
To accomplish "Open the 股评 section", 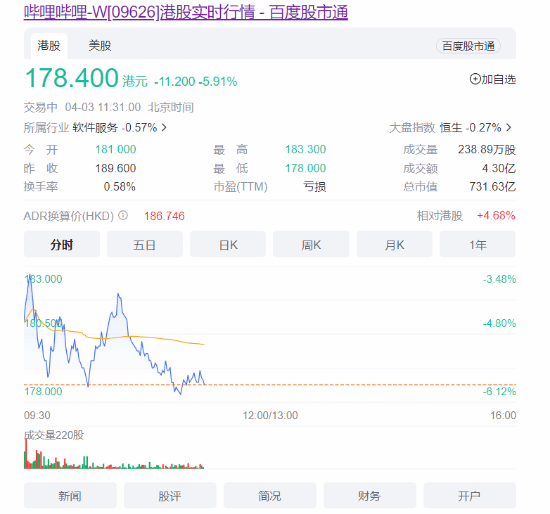I will tap(170, 495).
